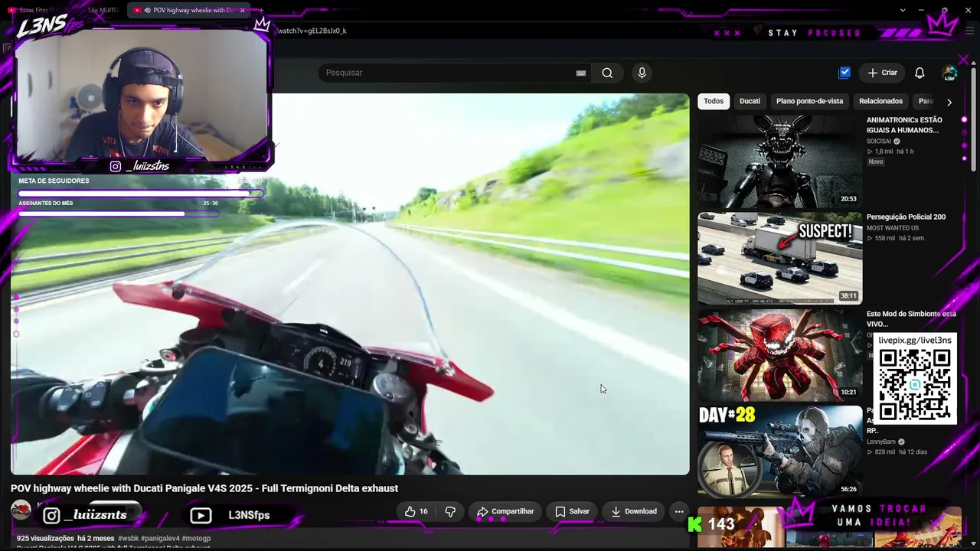Open the notifications bell
980x551 pixels.
click(x=920, y=73)
